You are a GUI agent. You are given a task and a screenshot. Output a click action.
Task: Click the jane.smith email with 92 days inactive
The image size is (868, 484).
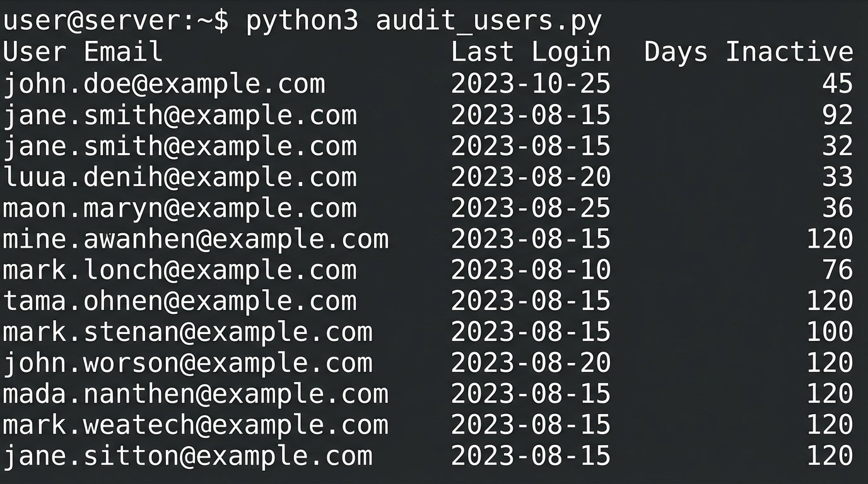click(x=180, y=115)
